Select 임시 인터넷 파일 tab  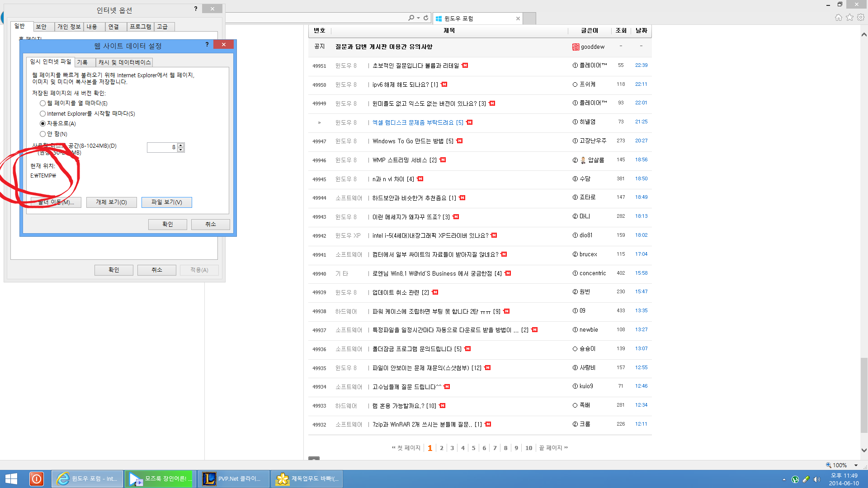51,62
